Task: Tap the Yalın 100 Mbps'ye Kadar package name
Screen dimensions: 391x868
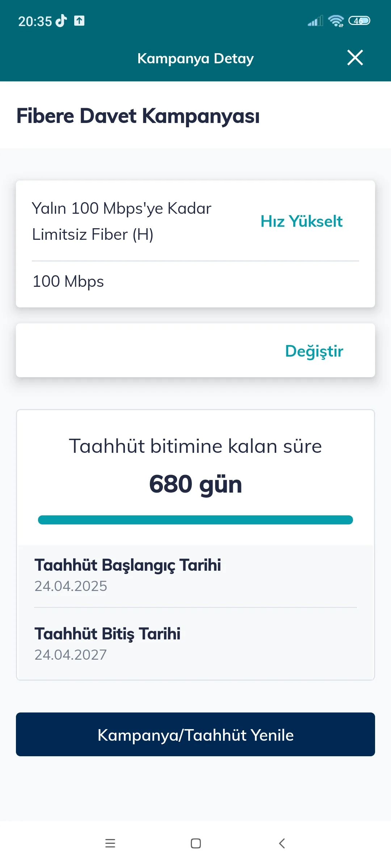Action: (x=122, y=221)
